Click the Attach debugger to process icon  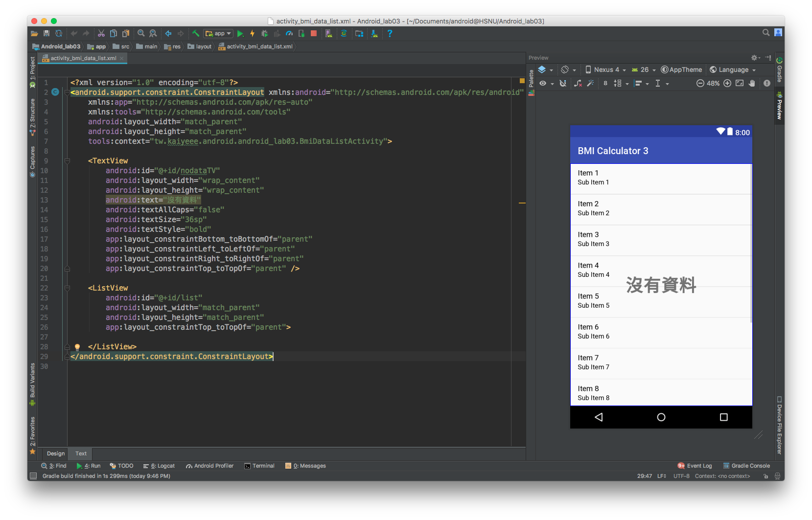pos(302,34)
